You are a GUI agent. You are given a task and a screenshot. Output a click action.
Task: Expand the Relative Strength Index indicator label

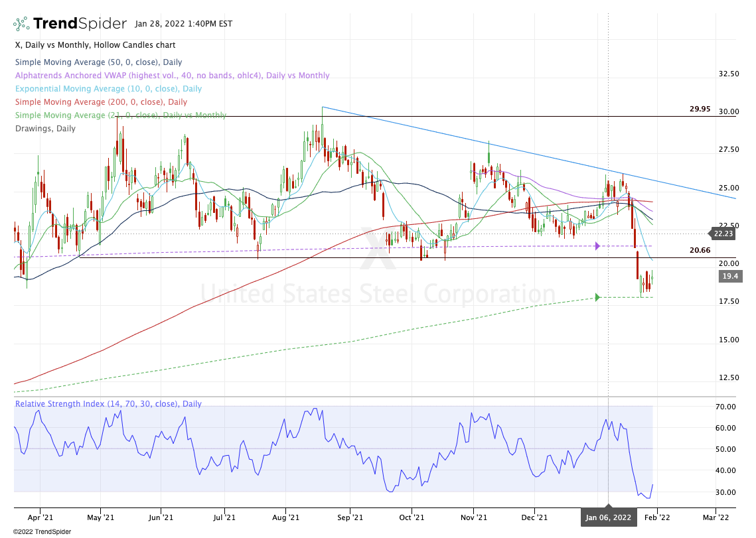tap(108, 403)
